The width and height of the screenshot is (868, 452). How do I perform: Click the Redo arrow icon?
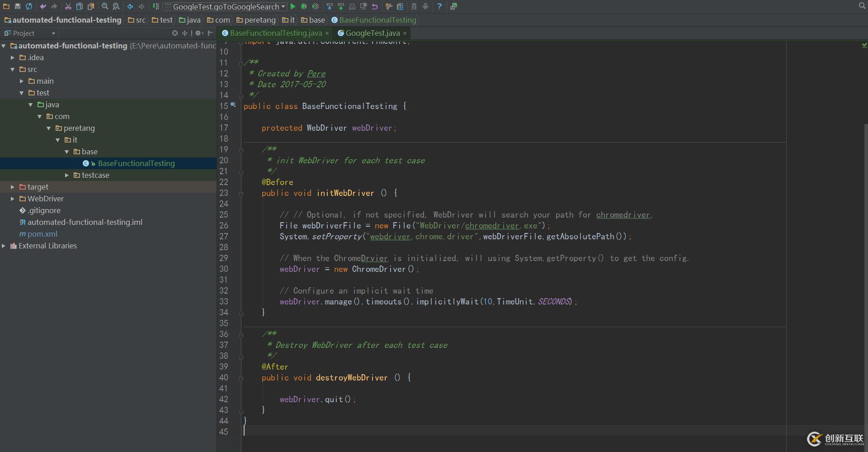[x=54, y=6]
